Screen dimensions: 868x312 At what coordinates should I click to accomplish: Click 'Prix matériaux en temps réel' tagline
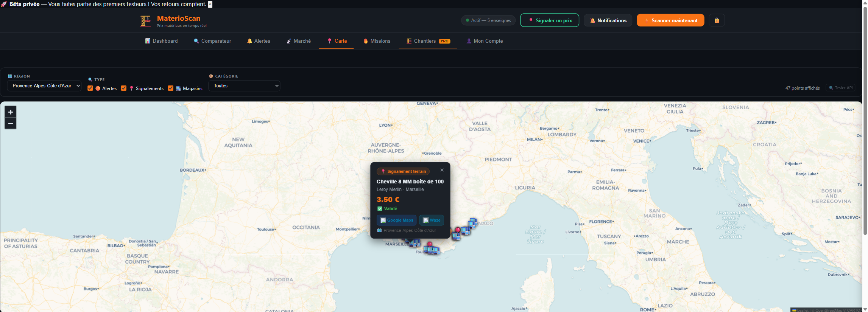(x=182, y=26)
